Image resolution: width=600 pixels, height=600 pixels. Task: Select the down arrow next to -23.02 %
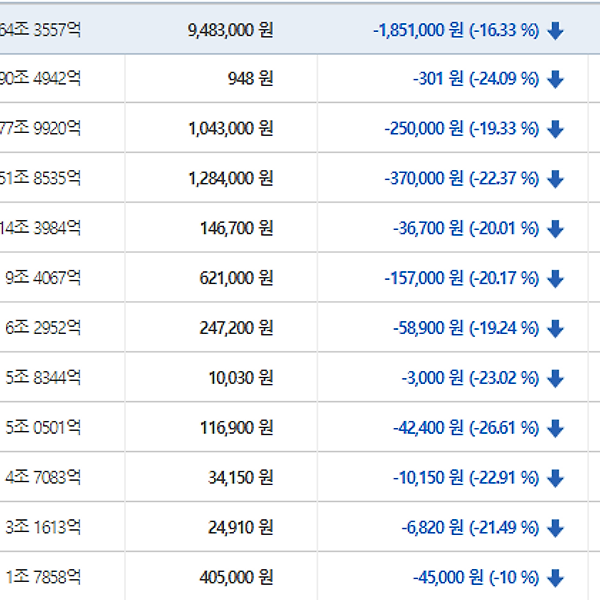556,379
